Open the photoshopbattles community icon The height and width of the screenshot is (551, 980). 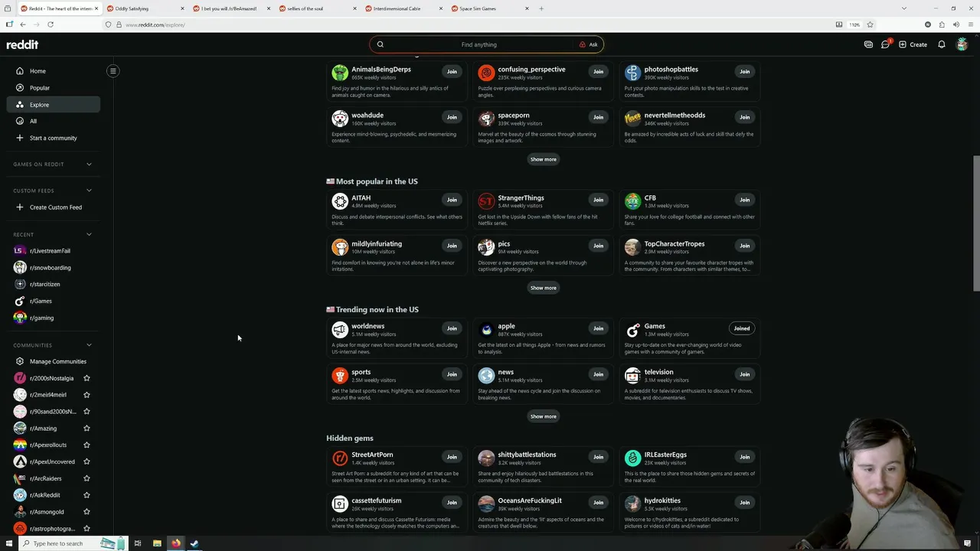click(x=632, y=73)
